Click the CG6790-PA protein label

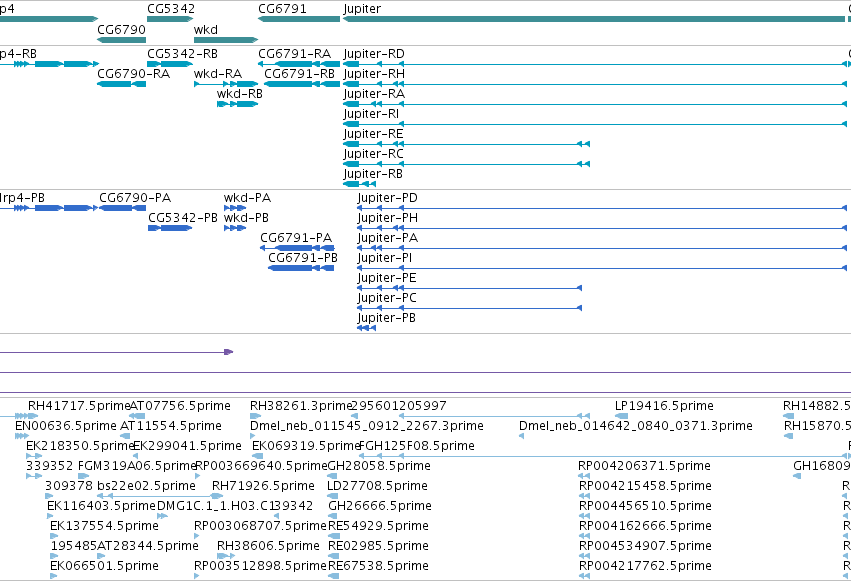[135, 198]
